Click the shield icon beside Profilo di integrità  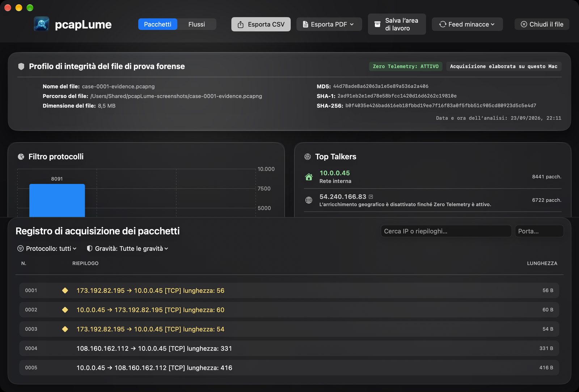point(21,66)
